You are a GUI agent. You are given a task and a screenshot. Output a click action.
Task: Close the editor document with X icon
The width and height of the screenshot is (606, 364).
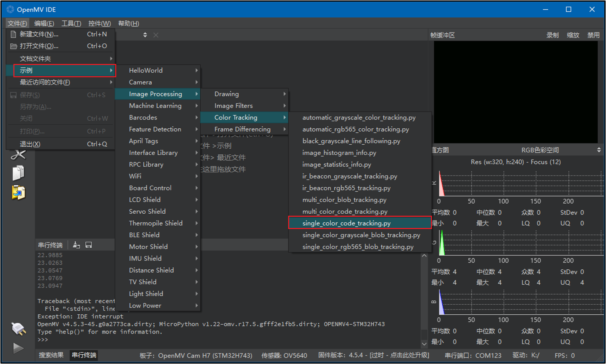(x=156, y=35)
